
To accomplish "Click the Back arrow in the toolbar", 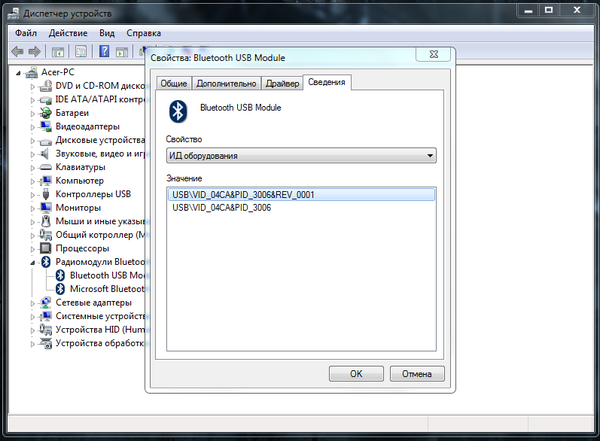I will (19, 51).
